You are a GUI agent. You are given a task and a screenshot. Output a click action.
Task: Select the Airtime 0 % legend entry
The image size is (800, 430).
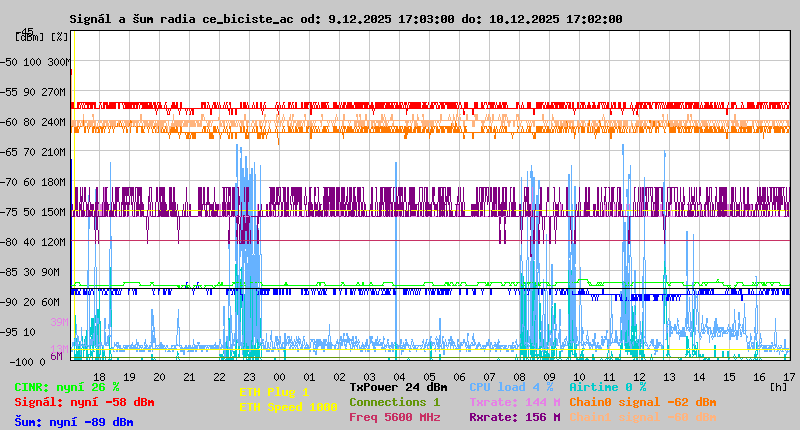click(607, 387)
